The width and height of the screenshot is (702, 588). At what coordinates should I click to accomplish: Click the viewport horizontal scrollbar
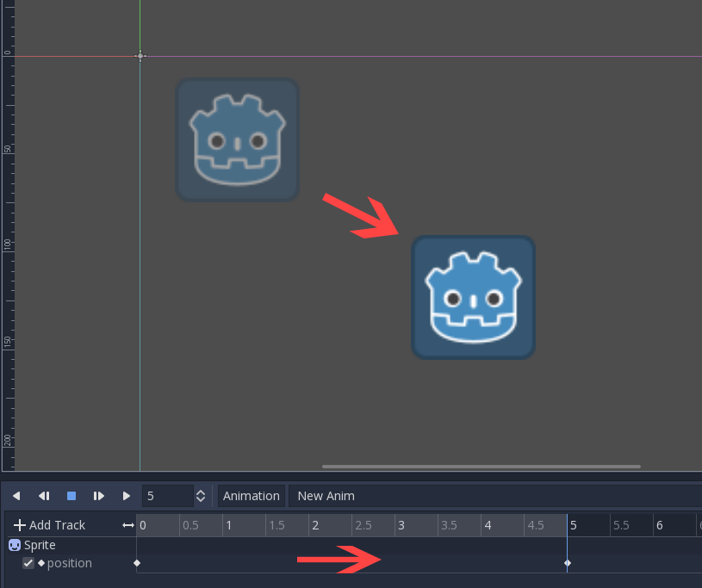[x=482, y=465]
